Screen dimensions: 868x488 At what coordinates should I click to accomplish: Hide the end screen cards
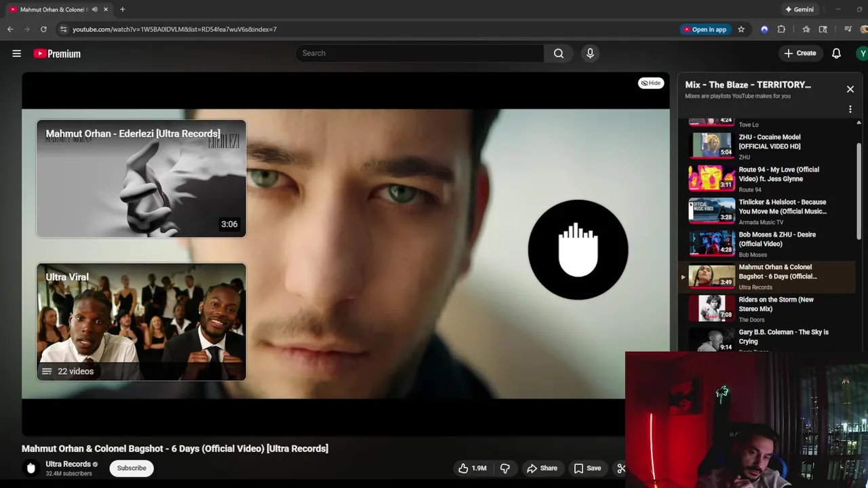pyautogui.click(x=651, y=83)
